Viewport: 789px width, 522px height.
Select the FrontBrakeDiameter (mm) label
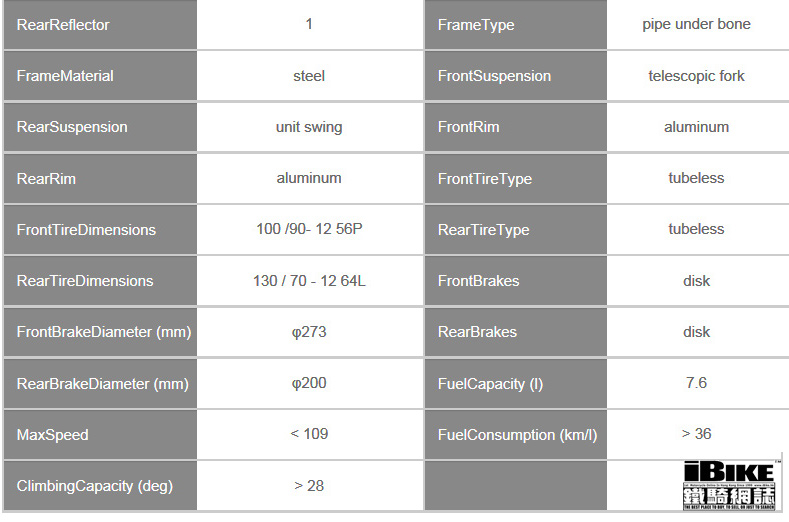[x=104, y=332]
